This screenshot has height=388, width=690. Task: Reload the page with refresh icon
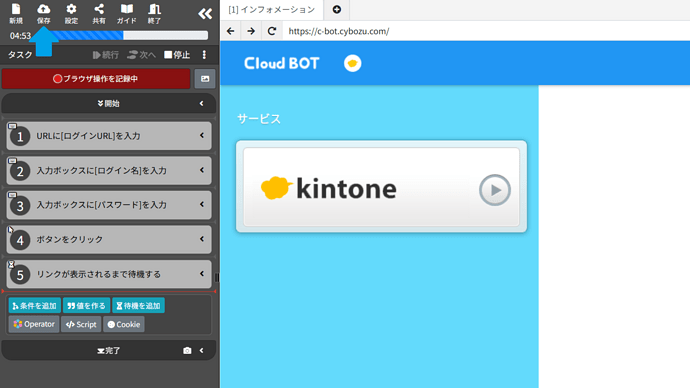click(x=272, y=31)
